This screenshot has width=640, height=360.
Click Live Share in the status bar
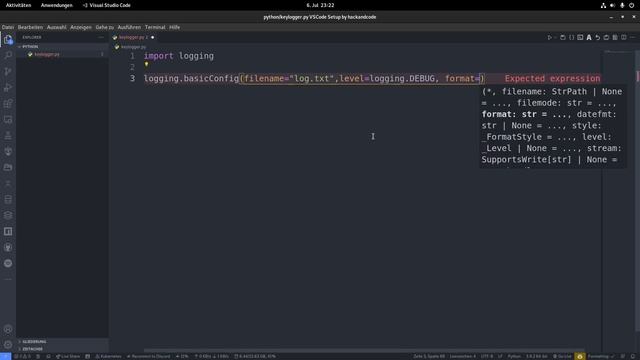tap(68, 356)
